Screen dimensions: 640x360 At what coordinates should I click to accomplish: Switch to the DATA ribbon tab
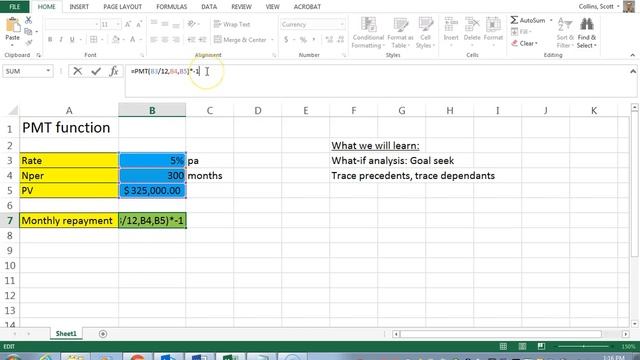click(209, 7)
